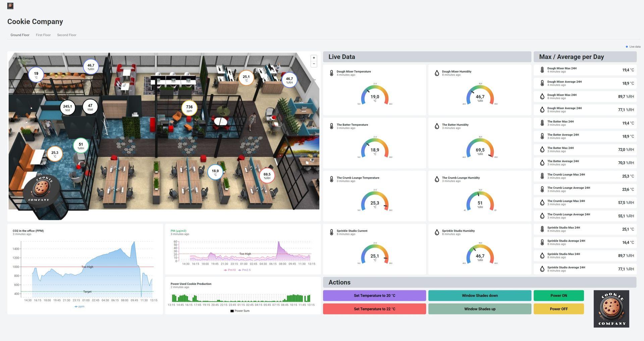This screenshot has height=341, width=644.
Task: Click thermometer icon of Dough Mixer Temperature
Action: click(331, 73)
